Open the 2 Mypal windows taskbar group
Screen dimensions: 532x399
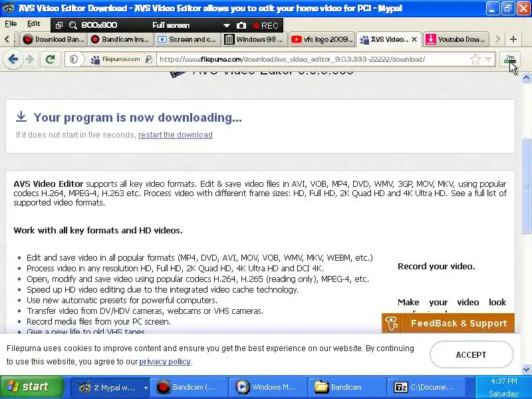[110, 387]
